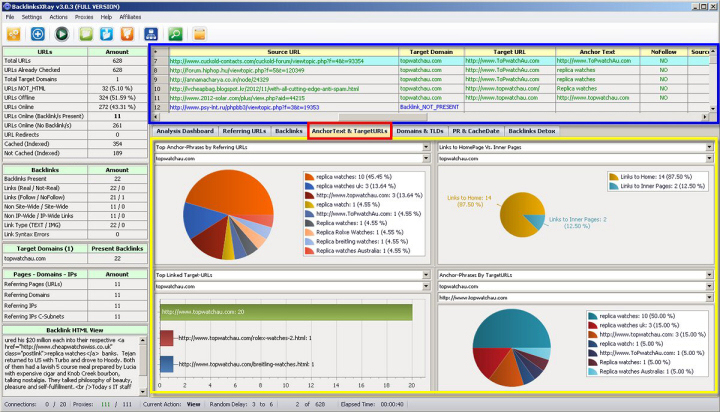Select the Backlinks Present row
Image resolution: width=720 pixels, height=412 pixels.
click(x=75, y=179)
